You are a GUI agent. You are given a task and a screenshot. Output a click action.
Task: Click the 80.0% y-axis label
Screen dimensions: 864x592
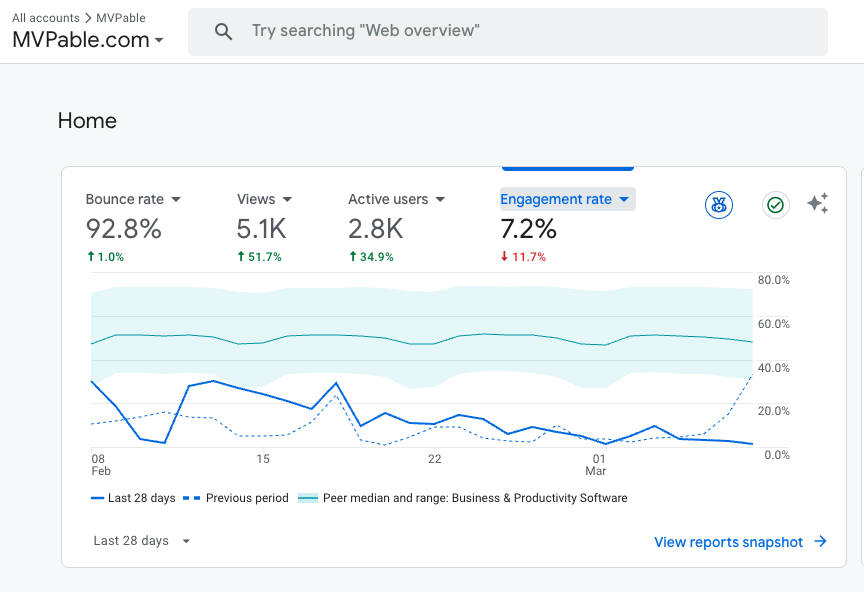[x=774, y=280]
